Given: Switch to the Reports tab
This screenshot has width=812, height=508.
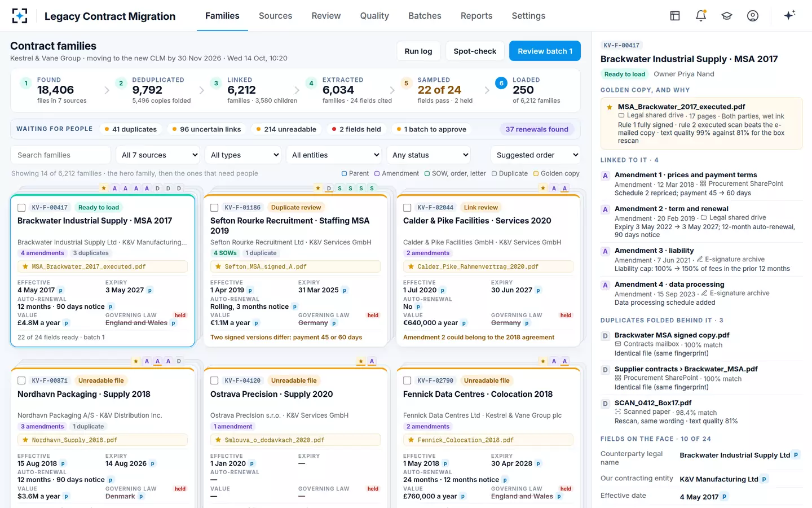Looking at the screenshot, I should tap(476, 16).
